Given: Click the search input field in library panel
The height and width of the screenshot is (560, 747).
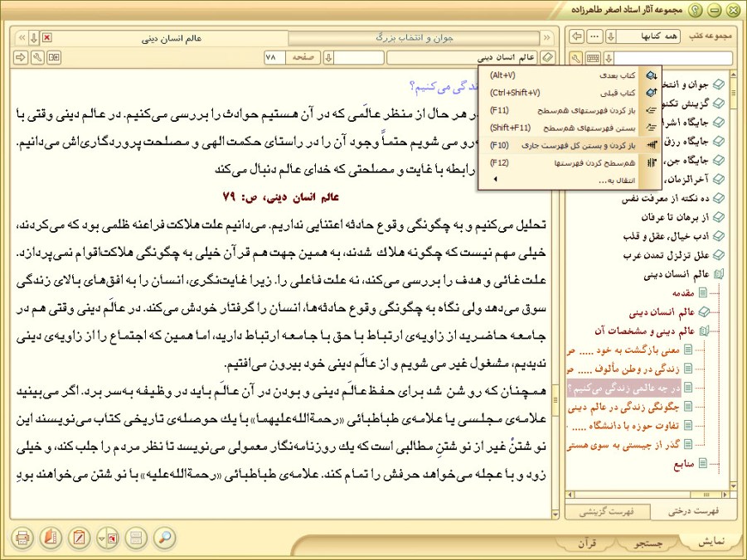Looking at the screenshot, I should 673,58.
